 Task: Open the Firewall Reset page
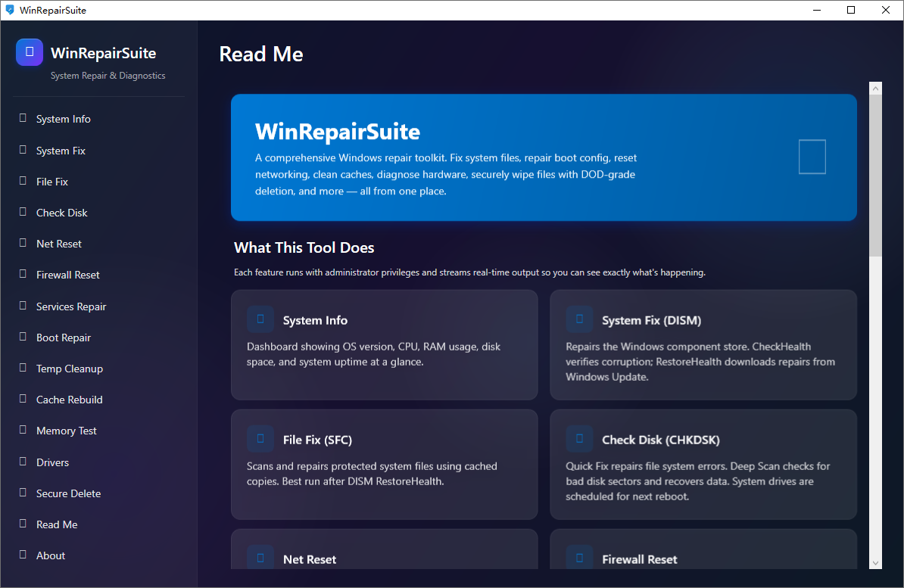pyautogui.click(x=98, y=275)
